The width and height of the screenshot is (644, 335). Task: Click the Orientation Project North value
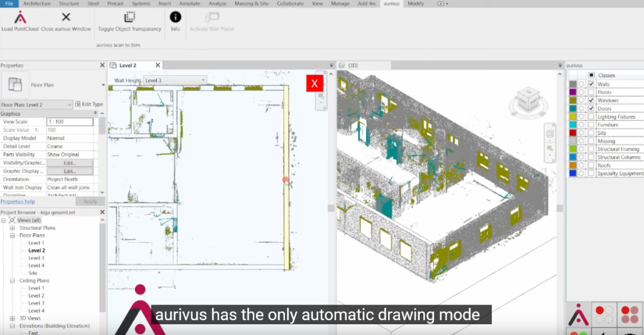(62, 179)
